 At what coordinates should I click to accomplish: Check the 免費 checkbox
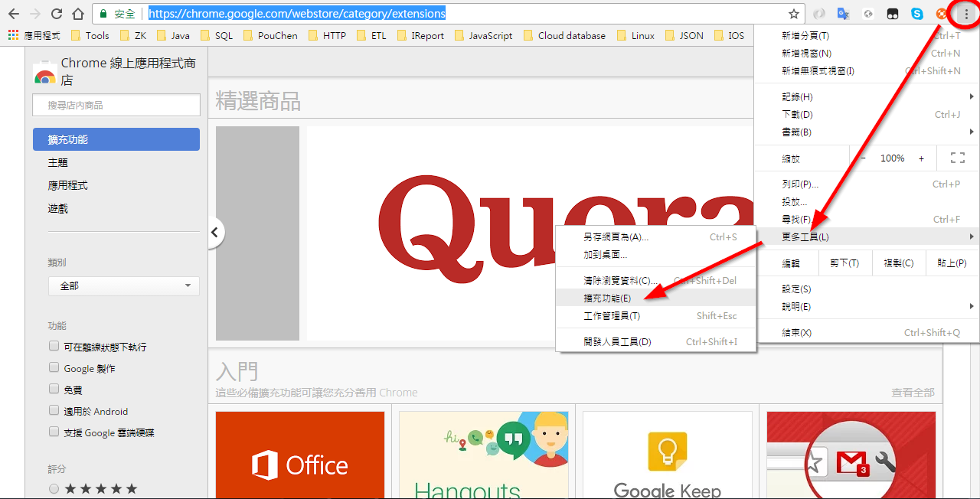[x=54, y=389]
